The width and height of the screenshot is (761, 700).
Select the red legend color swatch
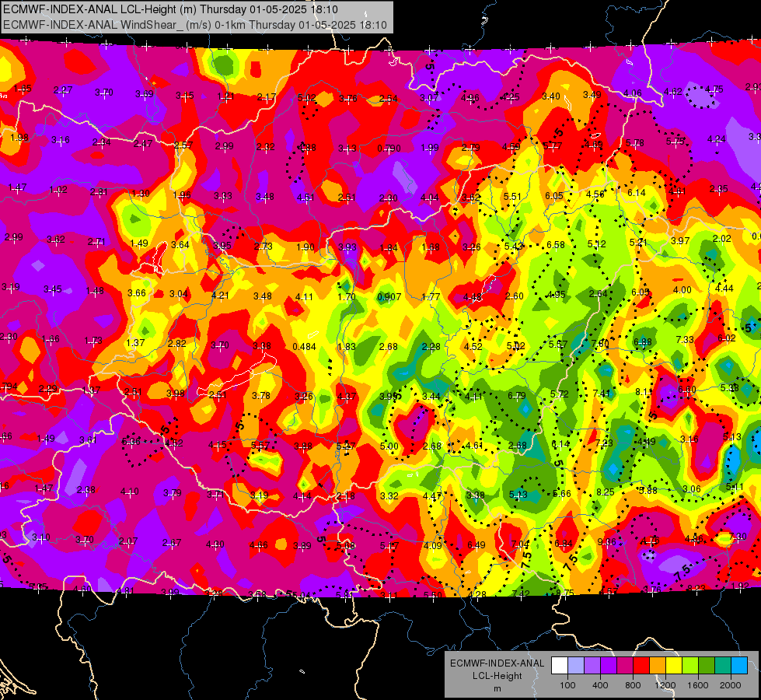641,666
